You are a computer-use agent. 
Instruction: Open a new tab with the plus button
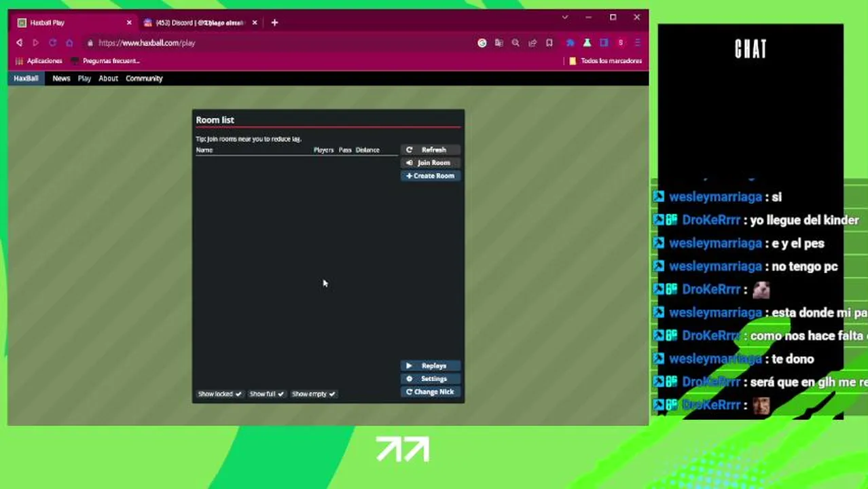(274, 22)
